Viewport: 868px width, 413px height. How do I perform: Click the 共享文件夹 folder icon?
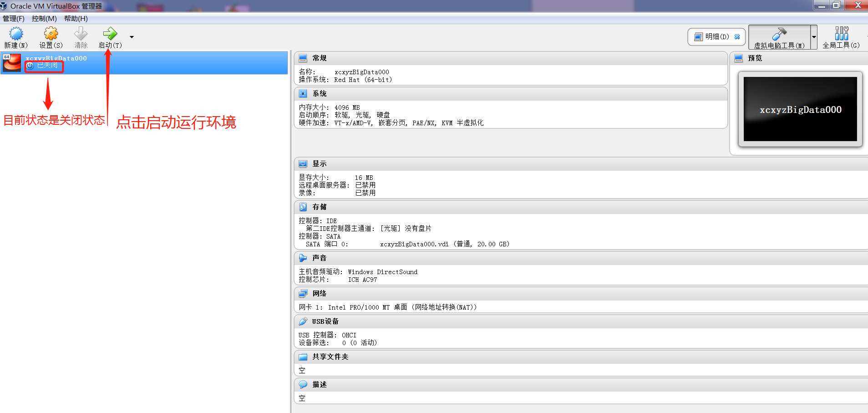point(303,357)
